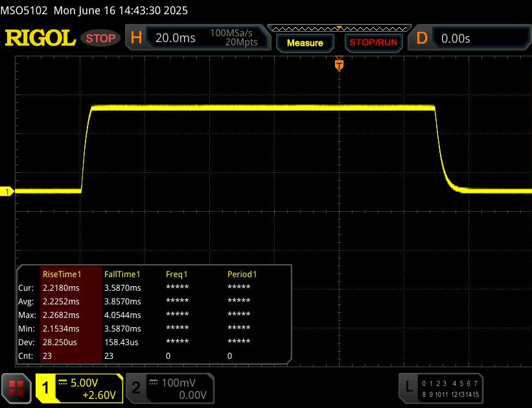
Task: Open the red grid function navigation icon
Action: point(16,389)
